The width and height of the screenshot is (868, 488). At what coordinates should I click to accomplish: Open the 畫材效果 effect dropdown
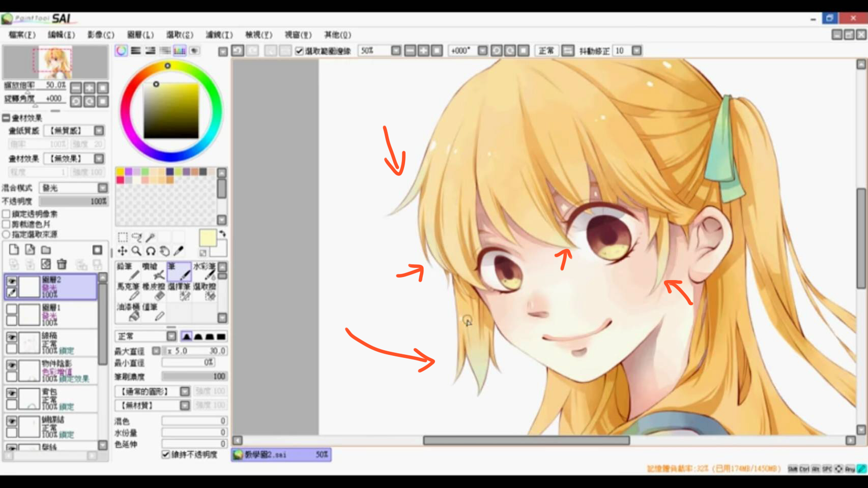[x=99, y=159]
